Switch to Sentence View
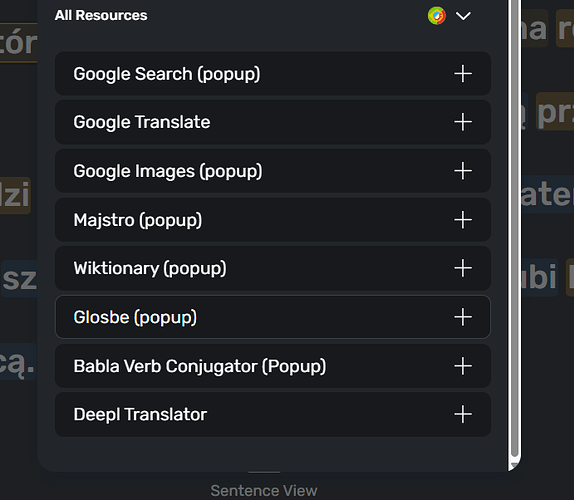This screenshot has width=574, height=500. click(264, 490)
